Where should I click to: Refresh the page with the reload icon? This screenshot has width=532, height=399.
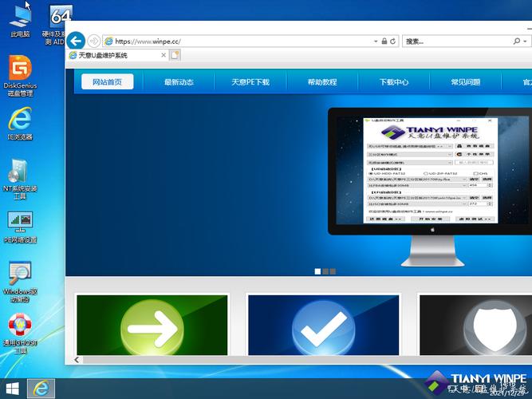coord(393,41)
